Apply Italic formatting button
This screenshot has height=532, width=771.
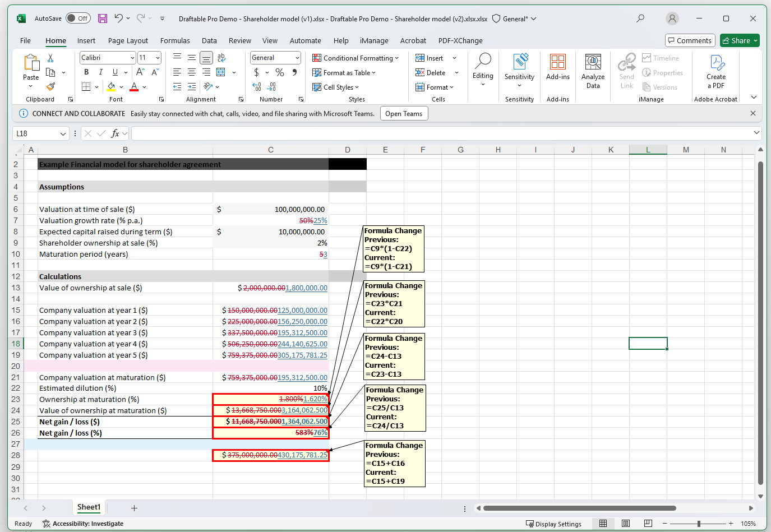(x=100, y=72)
